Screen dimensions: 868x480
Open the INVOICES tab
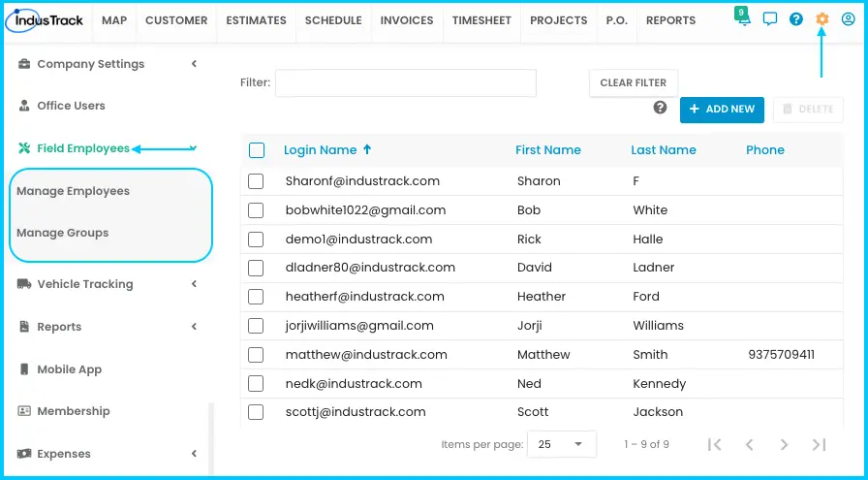[x=407, y=20]
